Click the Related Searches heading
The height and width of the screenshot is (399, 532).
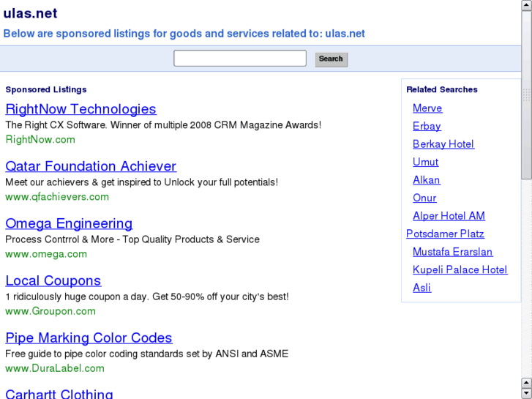(442, 89)
